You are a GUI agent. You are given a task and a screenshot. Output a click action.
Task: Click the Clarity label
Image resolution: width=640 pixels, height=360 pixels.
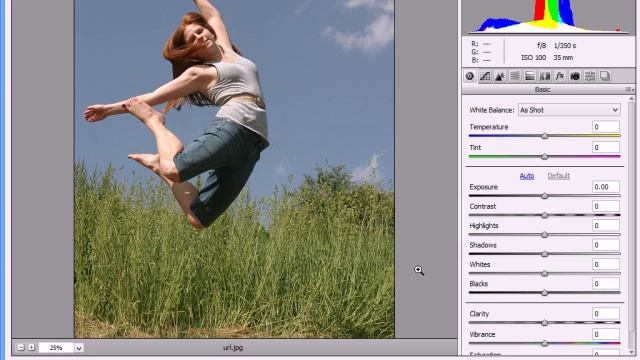479,314
